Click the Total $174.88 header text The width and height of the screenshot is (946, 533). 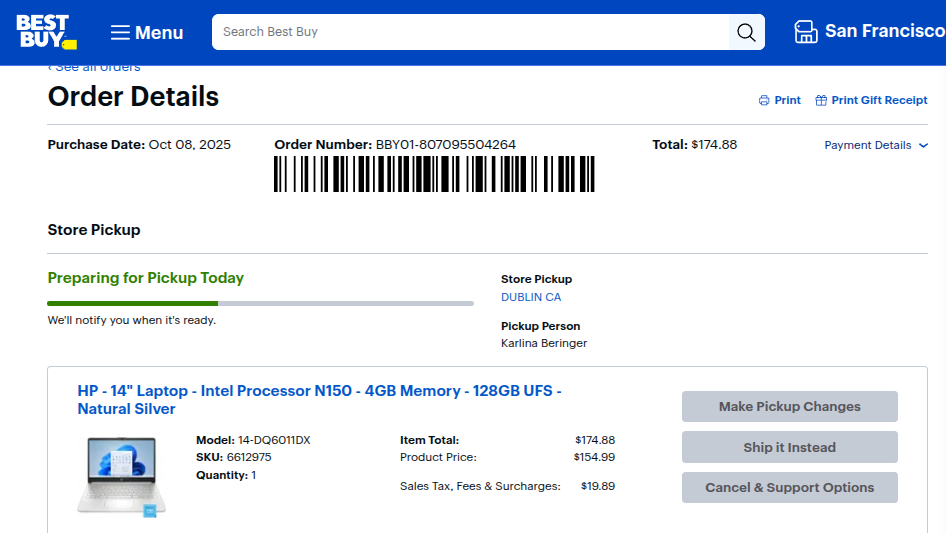pyautogui.click(x=694, y=145)
